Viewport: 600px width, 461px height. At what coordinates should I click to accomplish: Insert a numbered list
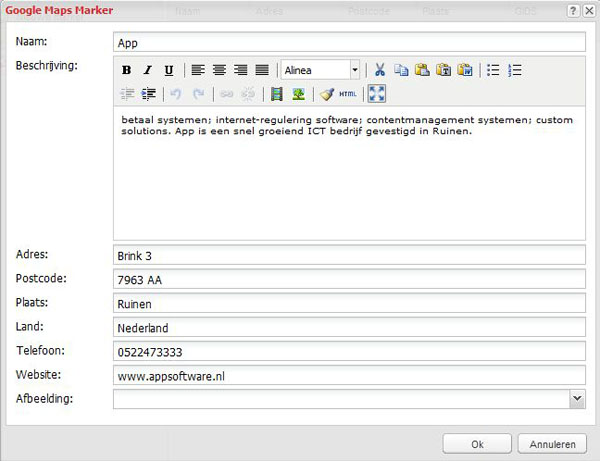[x=515, y=70]
